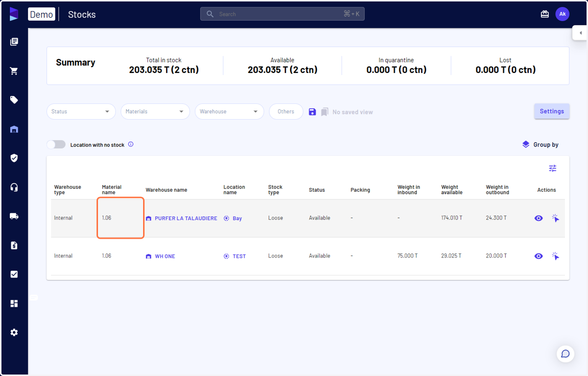The image size is (588, 376).
Task: Open the Bay location link
Action: tap(237, 219)
